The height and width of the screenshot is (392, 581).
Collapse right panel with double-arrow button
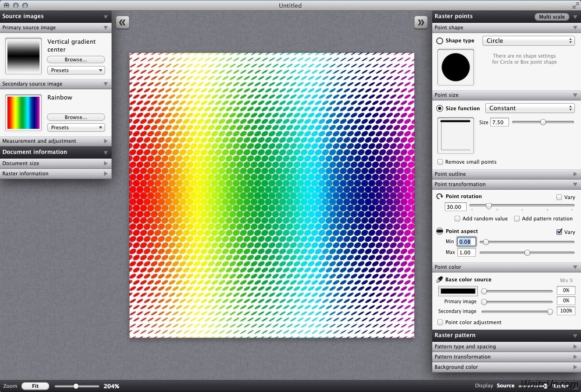[421, 22]
